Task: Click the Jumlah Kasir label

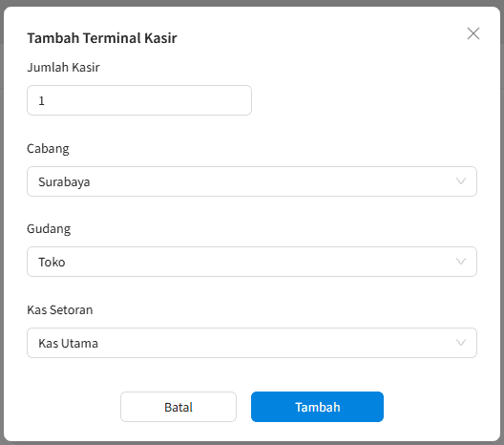Action: pos(63,67)
